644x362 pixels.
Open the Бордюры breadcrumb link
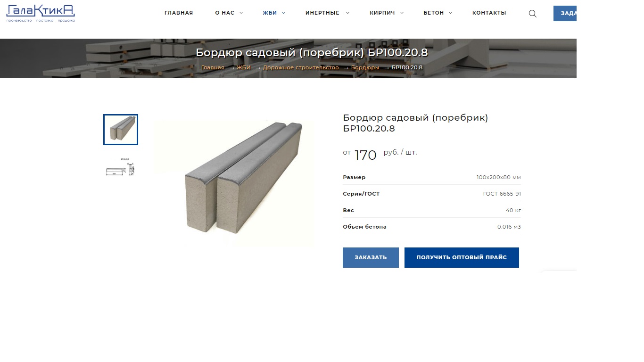[x=365, y=68]
